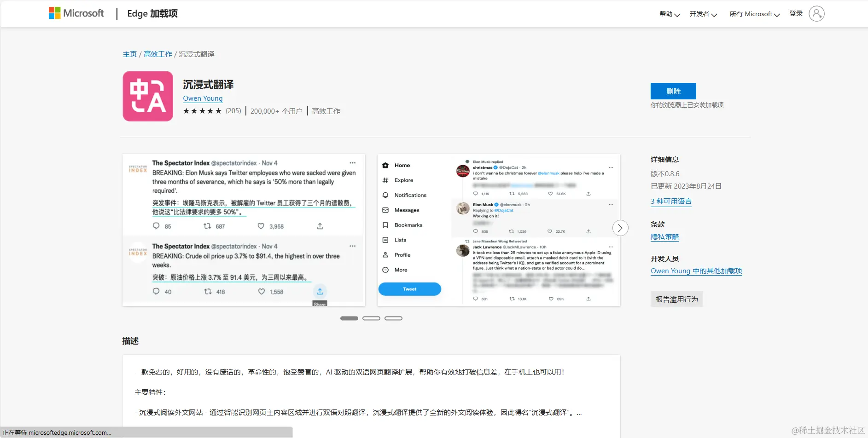Click the Lists icon in screenshot
The width and height of the screenshot is (868, 438).
[385, 240]
